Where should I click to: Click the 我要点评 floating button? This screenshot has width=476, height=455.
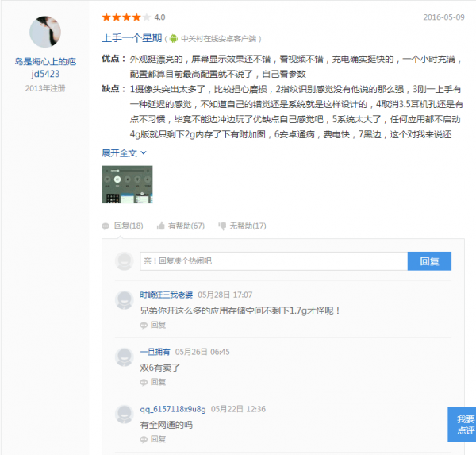465,424
